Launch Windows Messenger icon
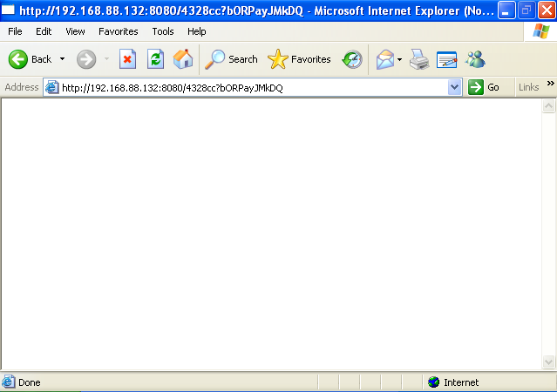 (x=475, y=59)
